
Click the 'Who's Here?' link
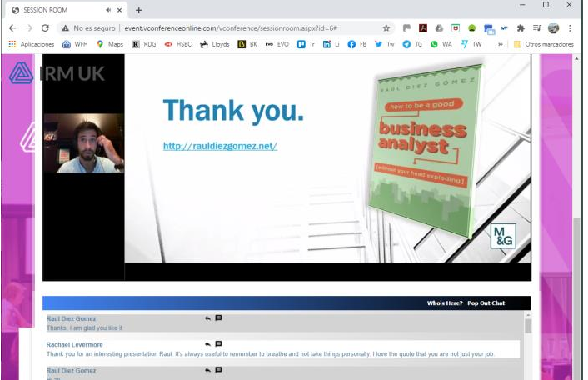coord(445,303)
